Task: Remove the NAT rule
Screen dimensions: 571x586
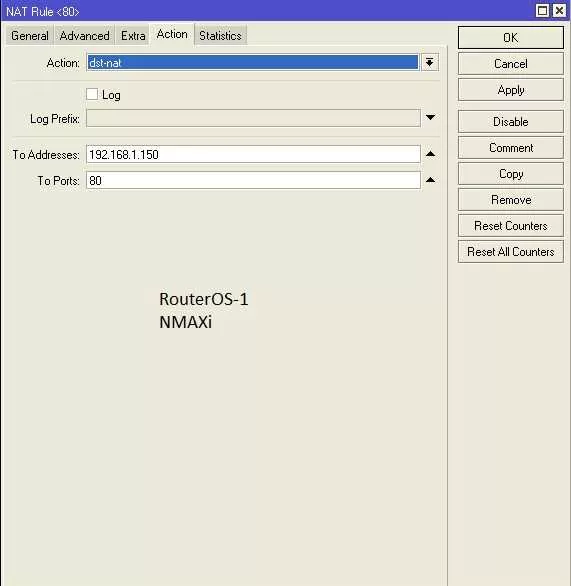Action: [x=511, y=200]
